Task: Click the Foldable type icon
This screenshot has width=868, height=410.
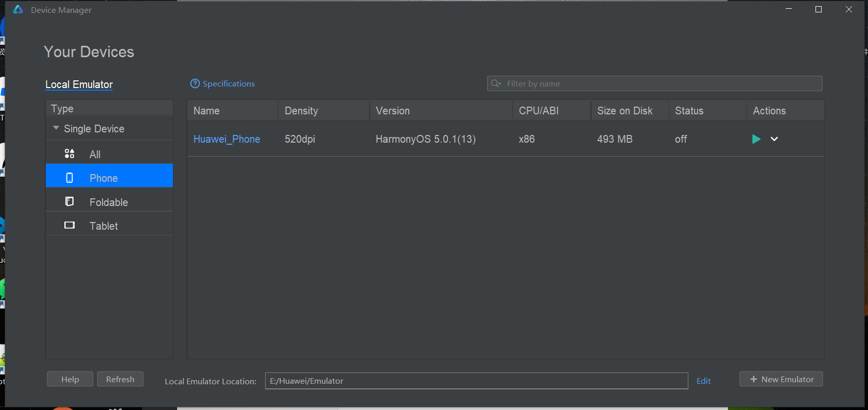Action: click(x=70, y=201)
